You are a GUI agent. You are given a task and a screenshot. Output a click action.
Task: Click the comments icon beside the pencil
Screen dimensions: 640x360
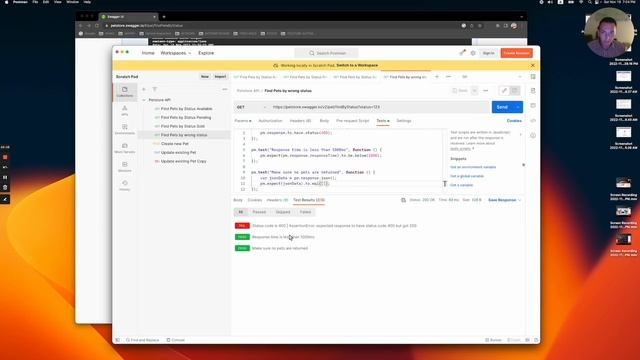click(x=515, y=91)
